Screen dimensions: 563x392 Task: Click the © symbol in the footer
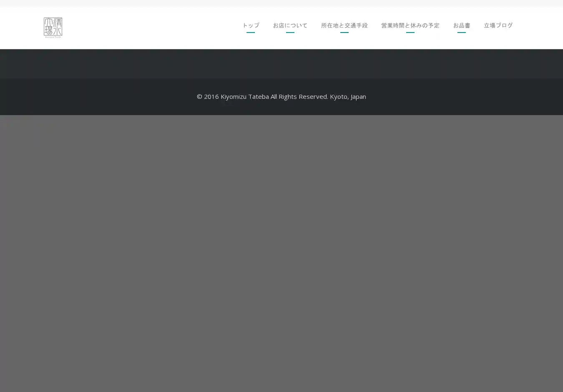coord(199,97)
